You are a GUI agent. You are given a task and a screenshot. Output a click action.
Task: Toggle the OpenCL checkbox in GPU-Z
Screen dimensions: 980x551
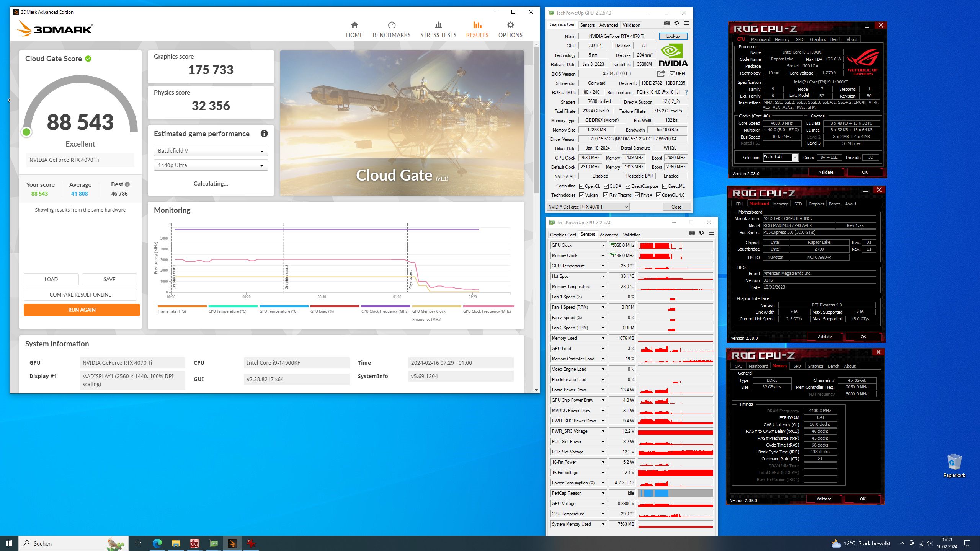pos(581,186)
